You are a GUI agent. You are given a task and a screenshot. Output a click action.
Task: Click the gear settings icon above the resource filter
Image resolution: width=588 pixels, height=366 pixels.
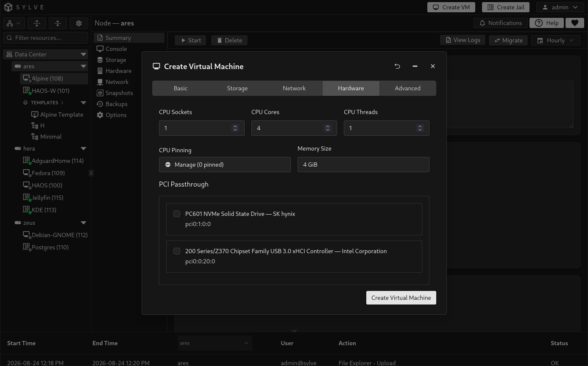coord(79,23)
